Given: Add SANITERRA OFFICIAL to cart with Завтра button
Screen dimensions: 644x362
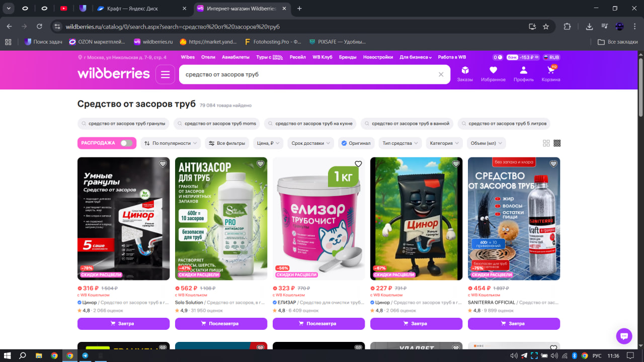Looking at the screenshot, I should pyautogui.click(x=514, y=324).
